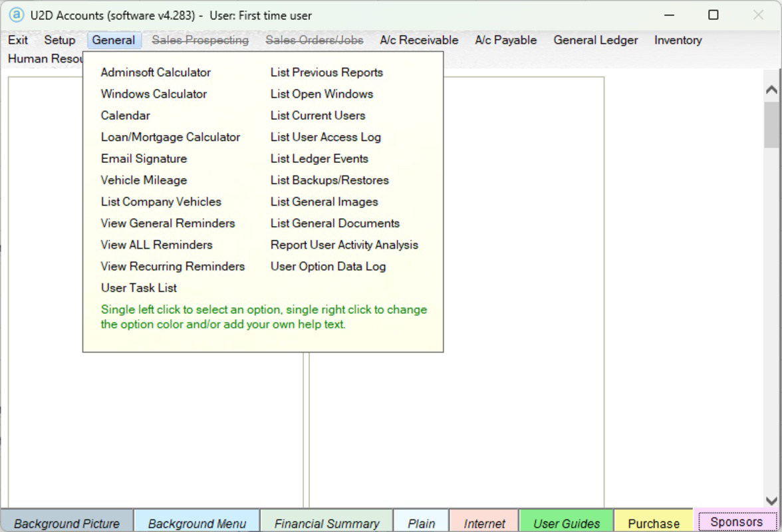
Task: Minimize the U2D Accounts window
Action: (x=669, y=15)
